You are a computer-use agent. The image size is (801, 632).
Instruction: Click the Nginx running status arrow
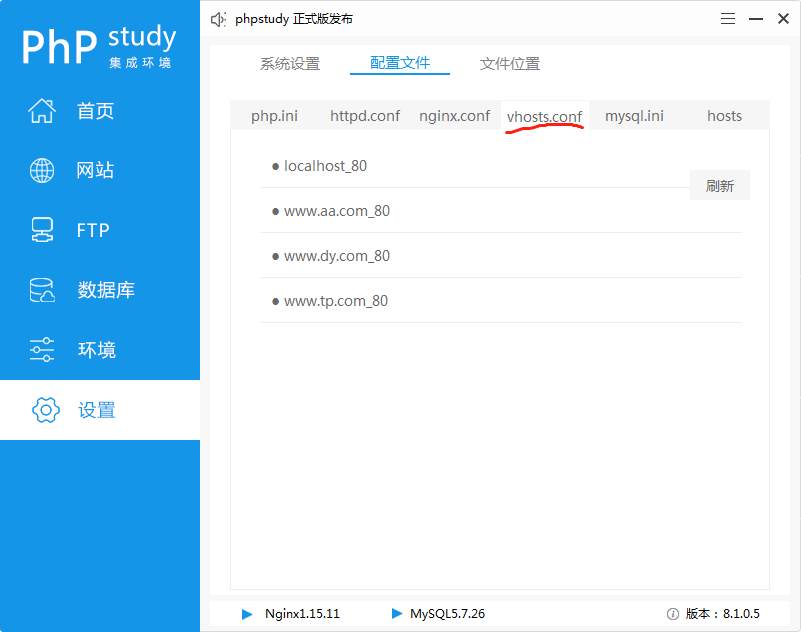click(247, 614)
